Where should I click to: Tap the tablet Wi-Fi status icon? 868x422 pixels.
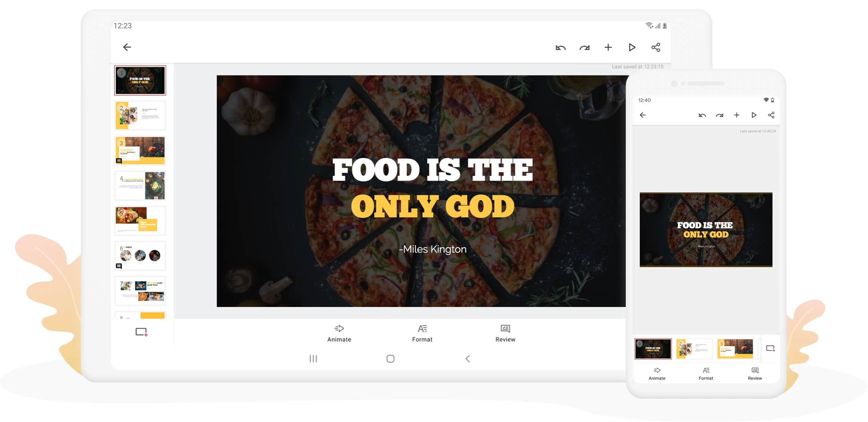[649, 25]
